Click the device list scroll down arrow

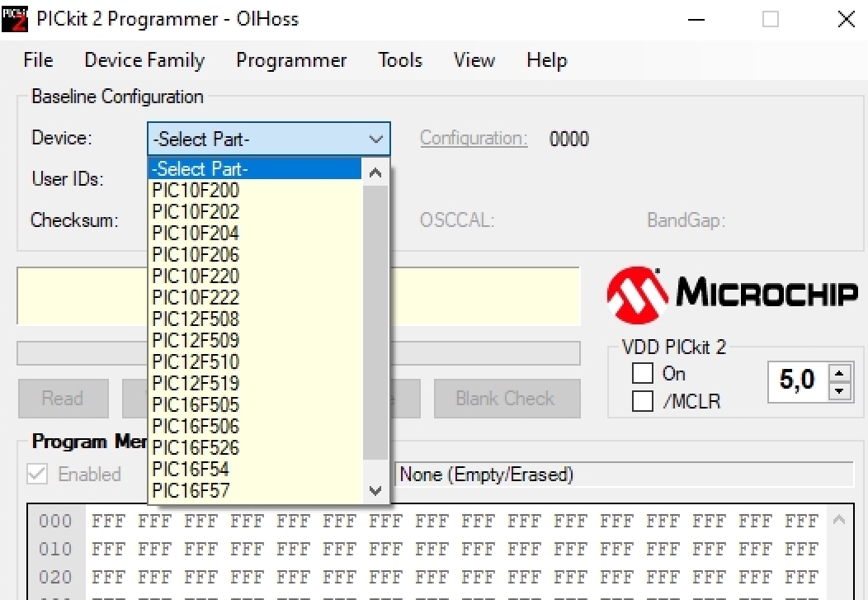375,490
